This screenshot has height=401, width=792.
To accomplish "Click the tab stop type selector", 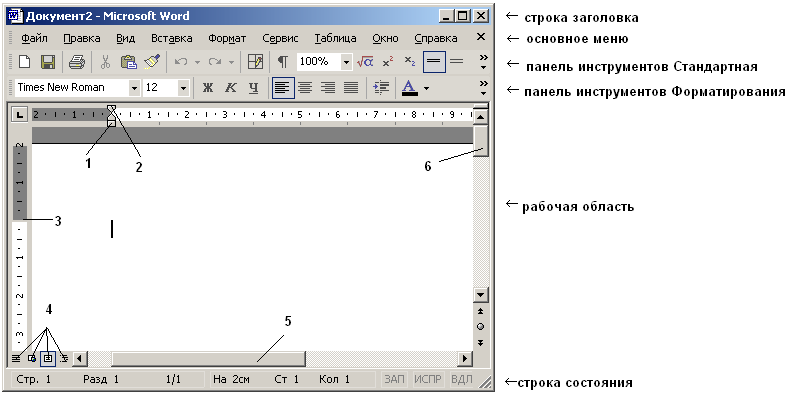I will 19,115.
